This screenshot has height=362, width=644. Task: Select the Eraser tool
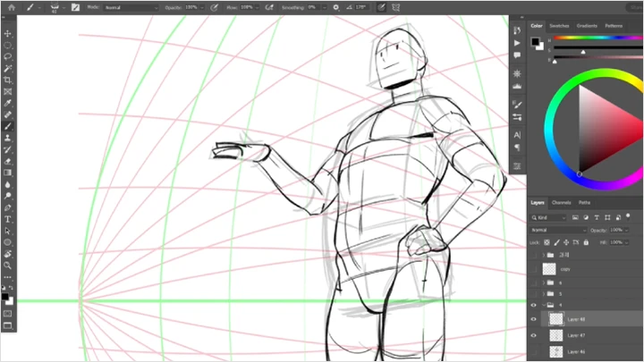[8, 161]
